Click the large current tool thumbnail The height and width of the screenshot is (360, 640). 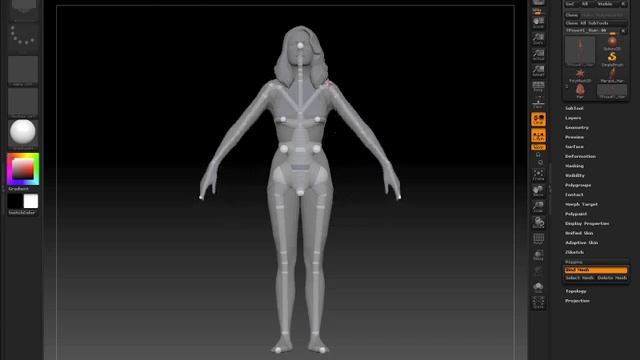(x=580, y=51)
